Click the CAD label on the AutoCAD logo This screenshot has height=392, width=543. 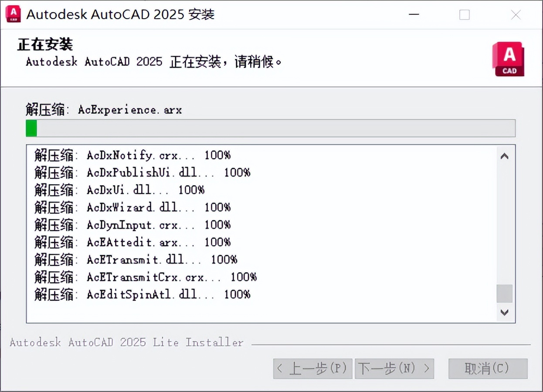pos(509,70)
